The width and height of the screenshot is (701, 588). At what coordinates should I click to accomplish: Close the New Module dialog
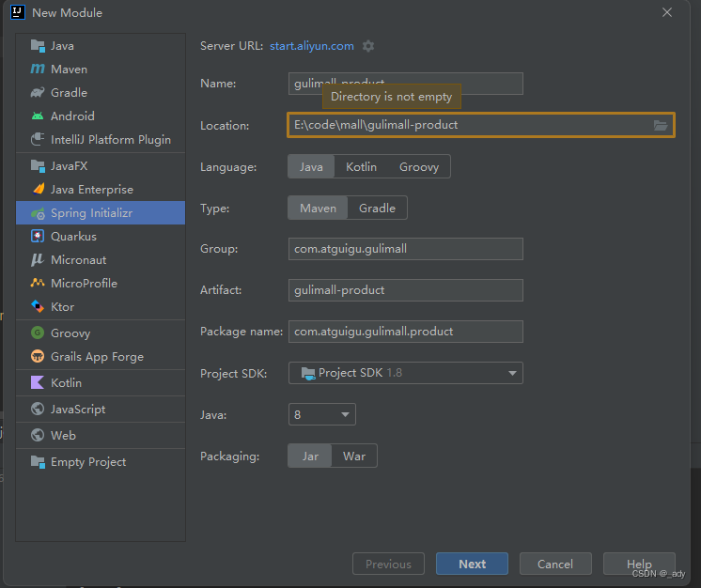(x=667, y=12)
